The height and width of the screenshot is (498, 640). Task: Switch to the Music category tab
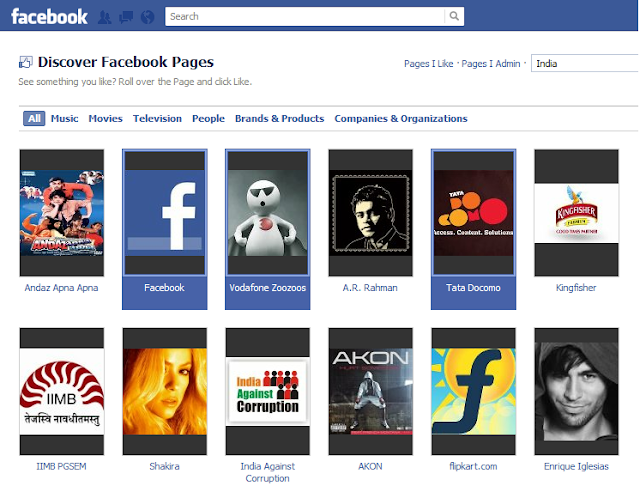click(x=64, y=118)
